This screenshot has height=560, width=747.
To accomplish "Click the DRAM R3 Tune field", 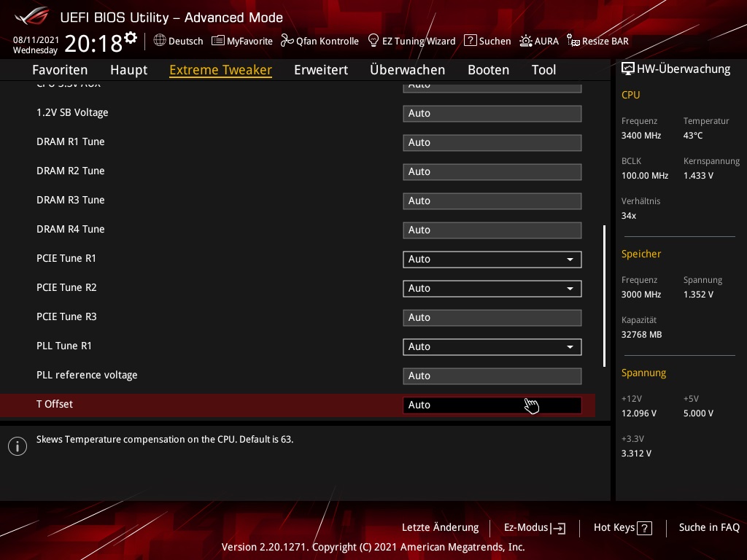I will click(x=492, y=201).
